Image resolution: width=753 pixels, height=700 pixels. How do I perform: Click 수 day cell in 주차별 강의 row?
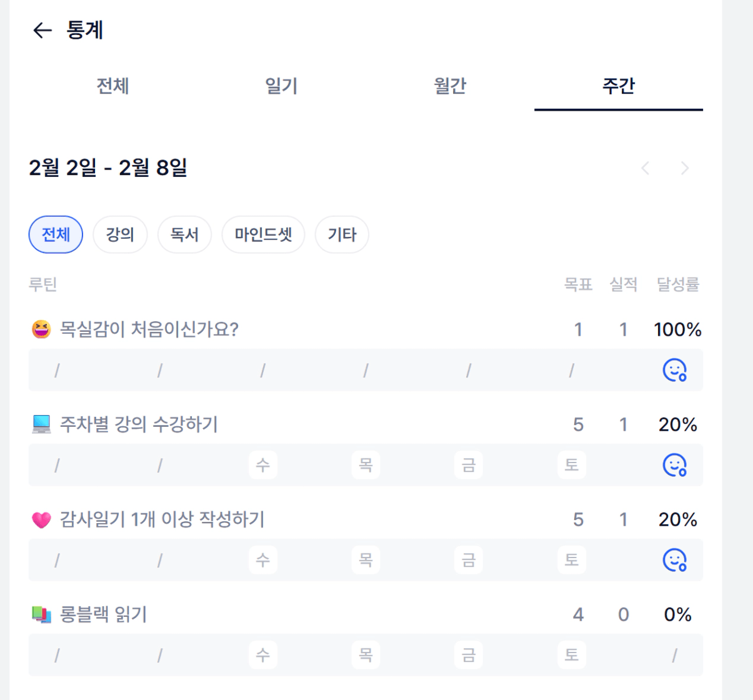263,465
